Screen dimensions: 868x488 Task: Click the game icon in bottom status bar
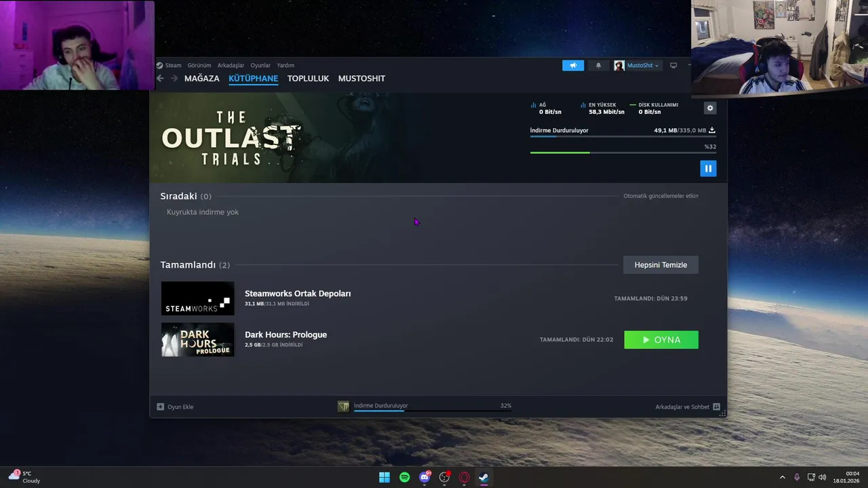343,406
